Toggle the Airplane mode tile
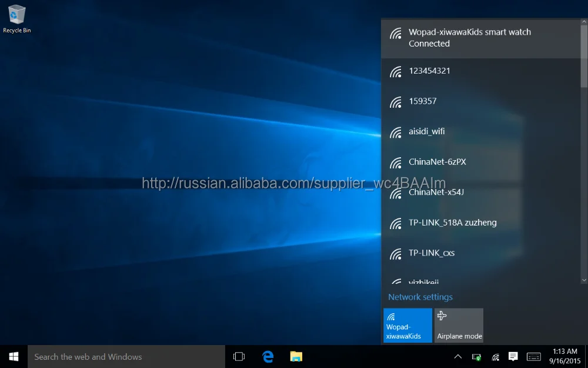The image size is (588, 368). [459, 325]
